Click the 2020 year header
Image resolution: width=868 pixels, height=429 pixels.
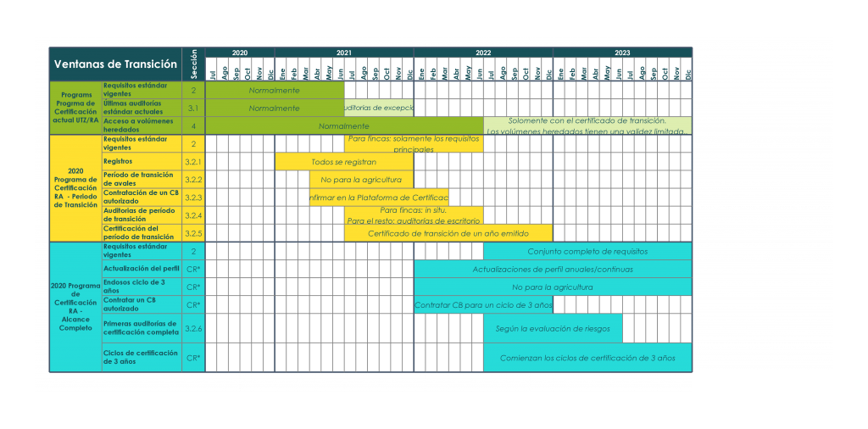pos(239,53)
